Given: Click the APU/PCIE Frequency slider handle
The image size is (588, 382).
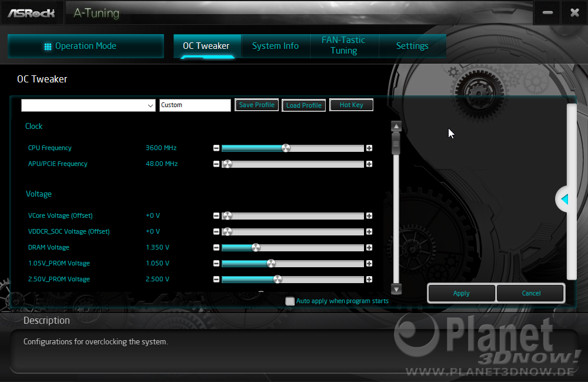Looking at the screenshot, I should coord(227,164).
